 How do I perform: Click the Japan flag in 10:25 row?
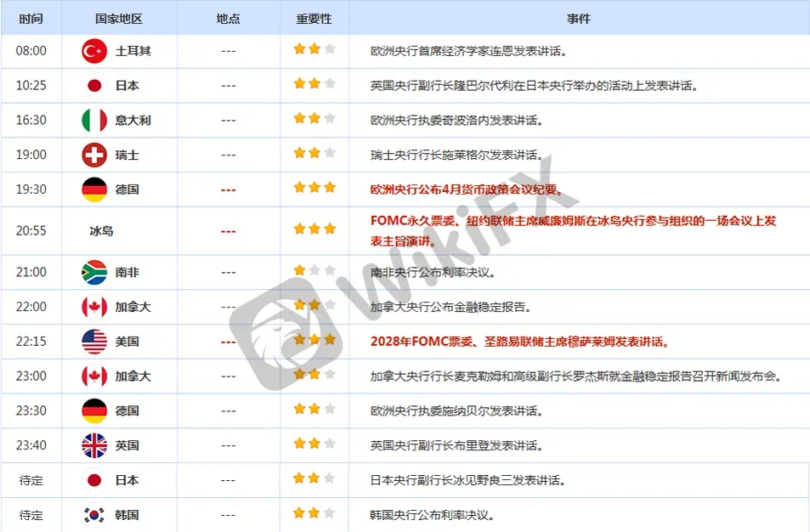tap(94, 86)
